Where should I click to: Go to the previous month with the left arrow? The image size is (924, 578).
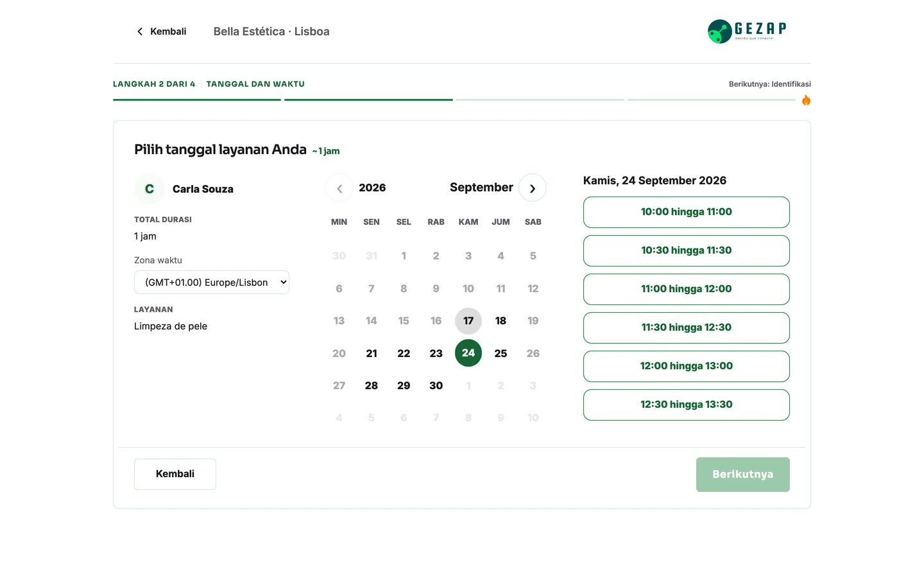pyautogui.click(x=339, y=188)
